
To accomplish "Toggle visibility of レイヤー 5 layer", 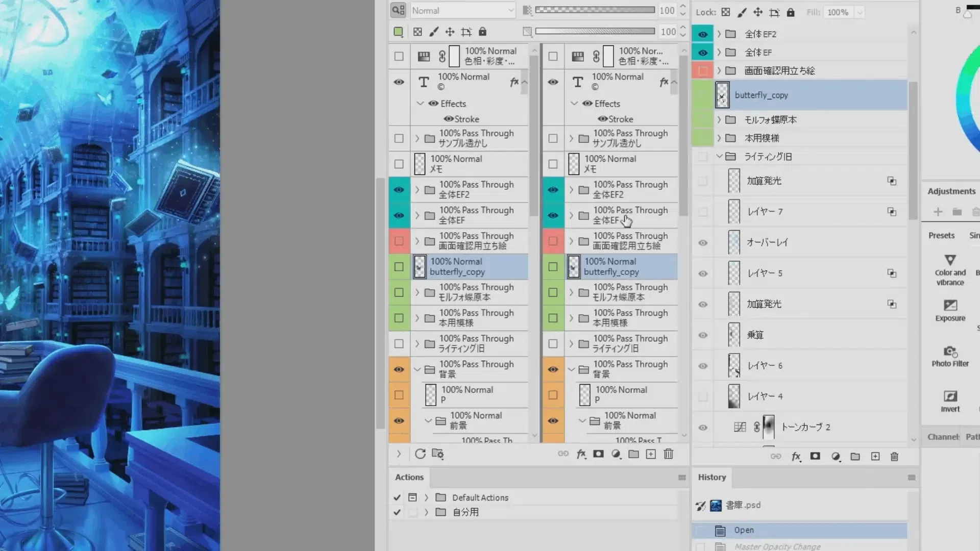I will pos(703,273).
